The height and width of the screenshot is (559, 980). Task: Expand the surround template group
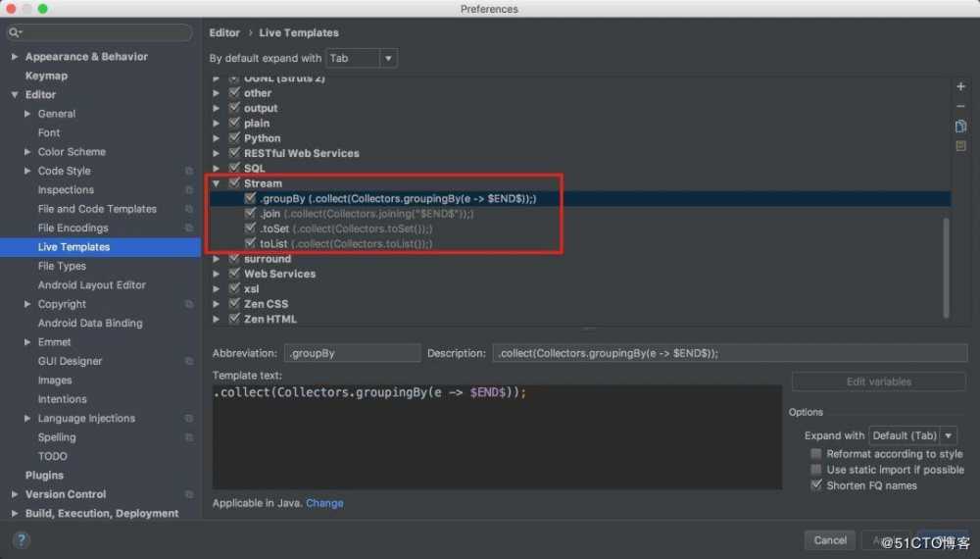[217, 259]
